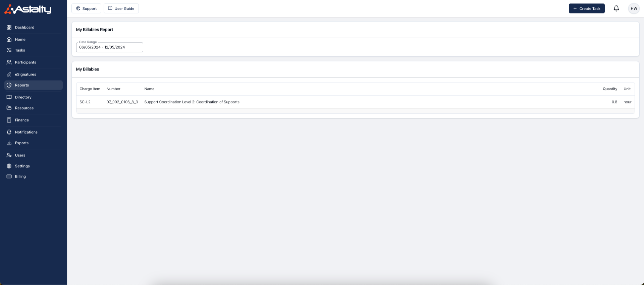Open the eSignatures section

click(25, 75)
